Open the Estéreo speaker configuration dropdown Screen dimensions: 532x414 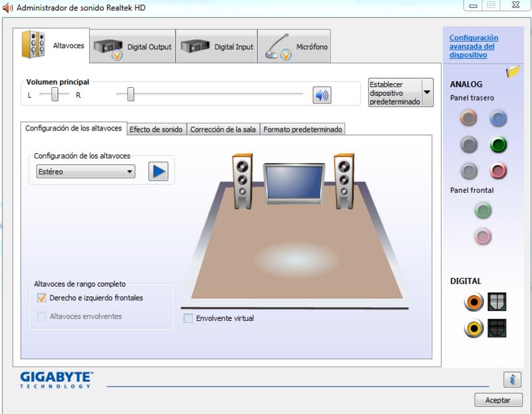click(85, 172)
